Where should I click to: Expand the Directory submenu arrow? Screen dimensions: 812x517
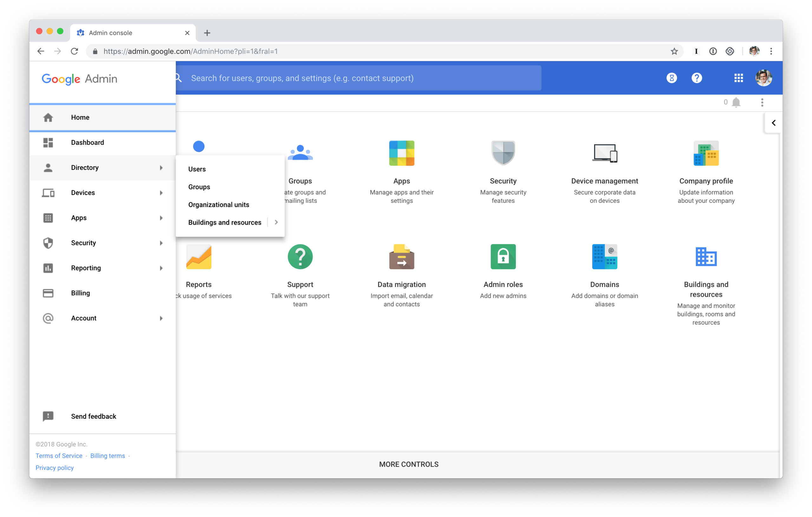coord(161,168)
